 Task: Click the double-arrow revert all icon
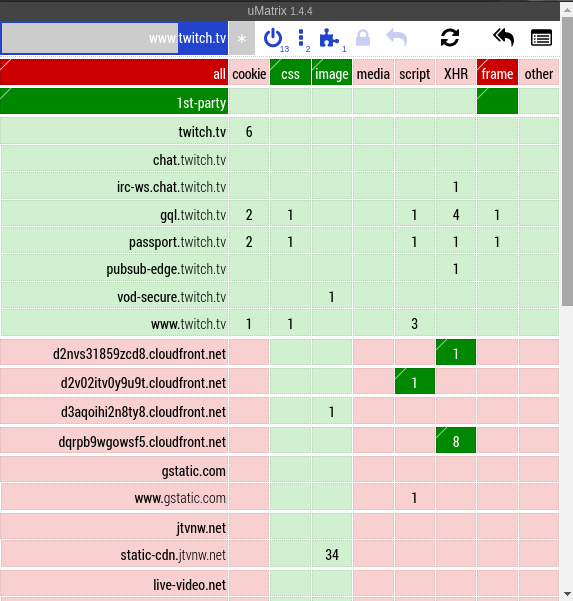pyautogui.click(x=503, y=38)
